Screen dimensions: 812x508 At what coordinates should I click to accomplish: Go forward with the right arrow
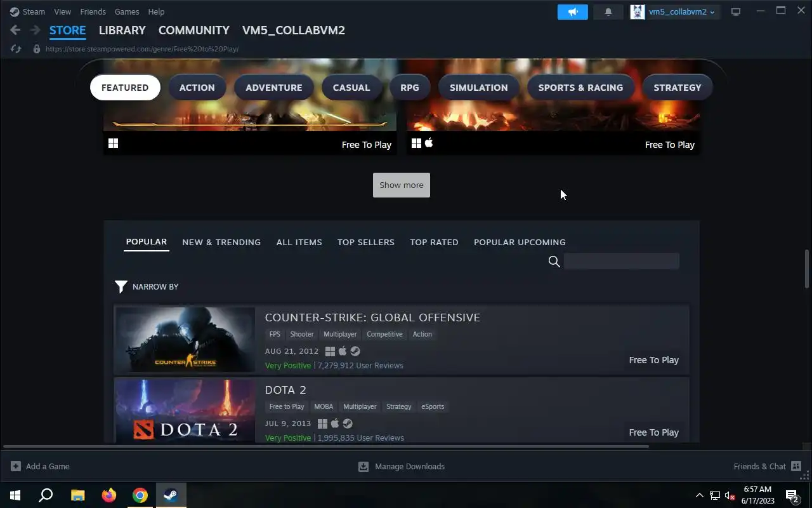click(35, 30)
